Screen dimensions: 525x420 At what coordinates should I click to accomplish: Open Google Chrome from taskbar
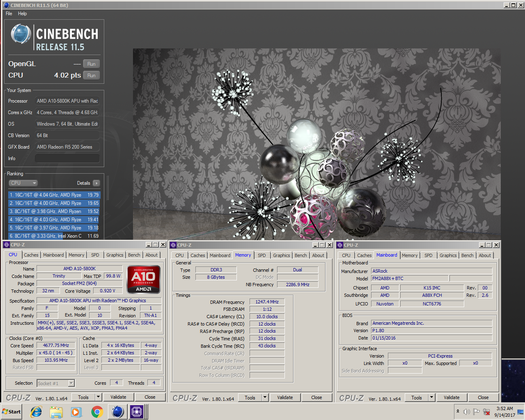click(97, 411)
